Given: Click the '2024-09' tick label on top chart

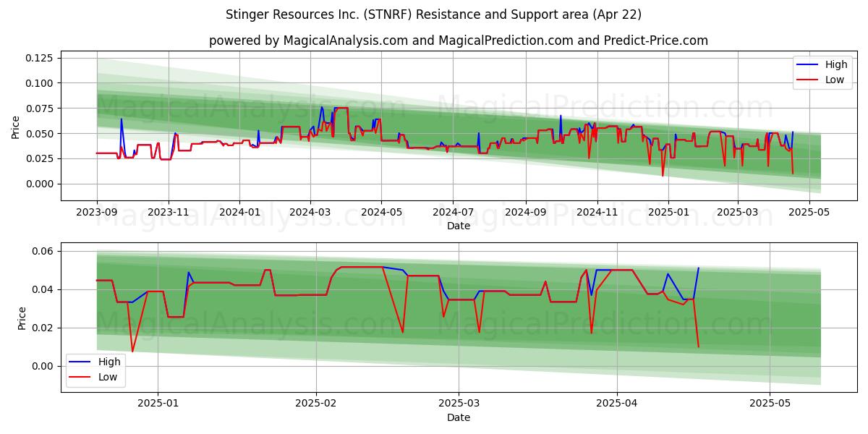Looking at the screenshot, I should click(525, 212).
